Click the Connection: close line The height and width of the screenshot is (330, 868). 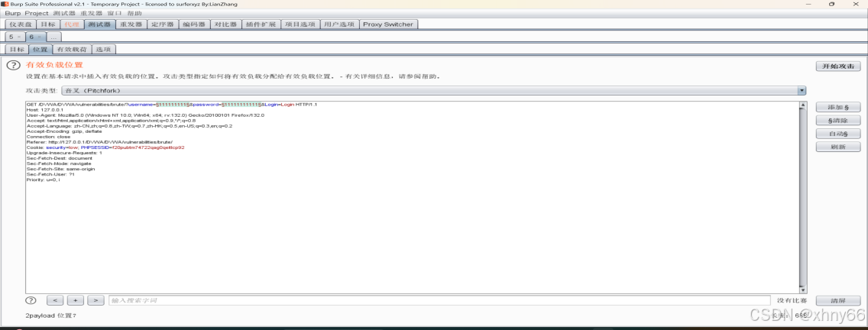[48, 137]
